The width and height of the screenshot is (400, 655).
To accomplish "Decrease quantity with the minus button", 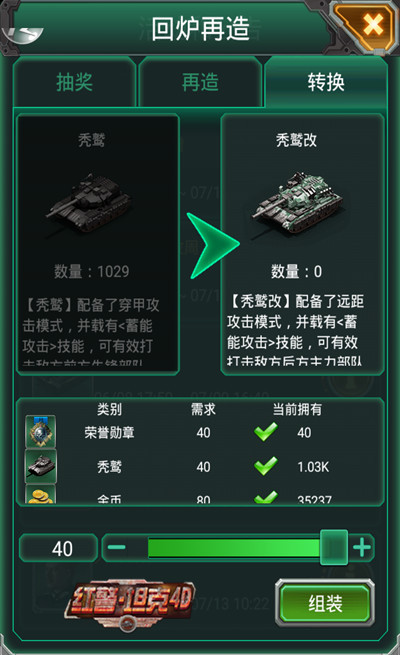I will tap(116, 547).
